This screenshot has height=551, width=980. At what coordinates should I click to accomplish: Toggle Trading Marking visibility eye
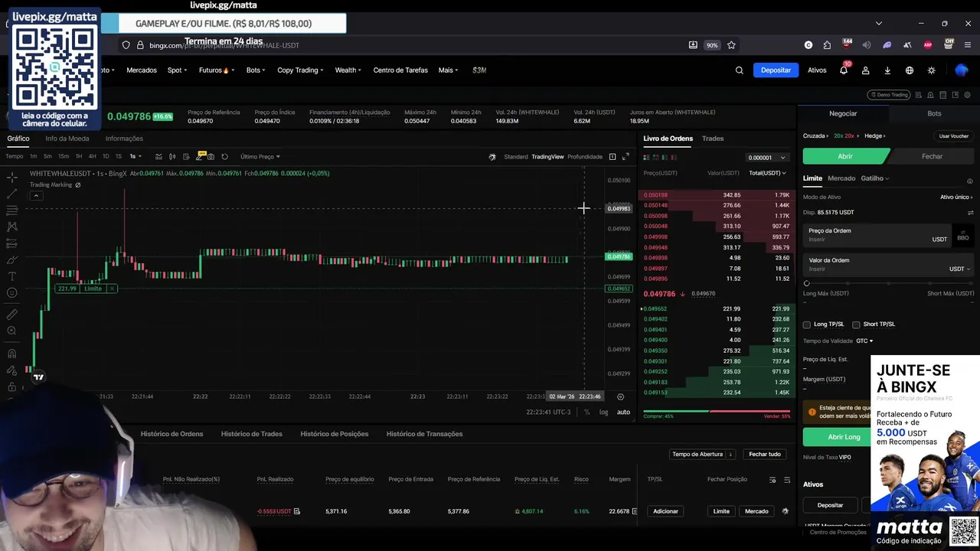point(77,185)
